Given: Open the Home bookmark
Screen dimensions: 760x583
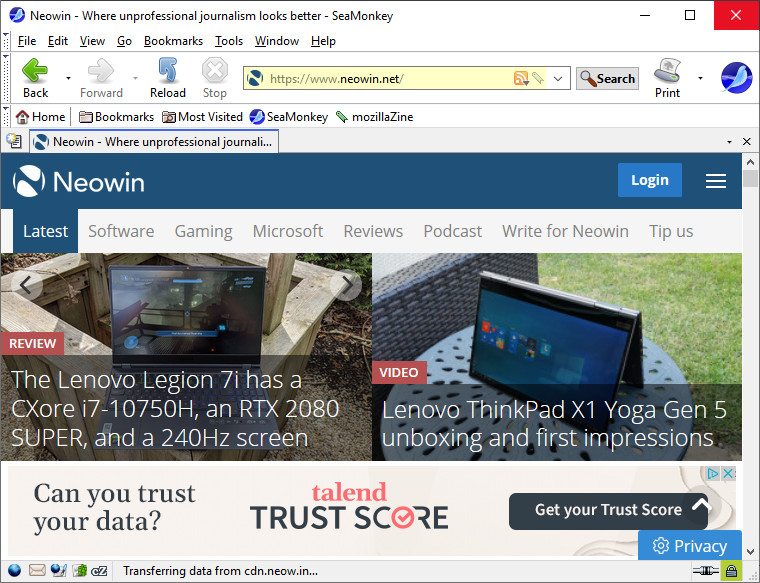Looking at the screenshot, I should pos(40,117).
